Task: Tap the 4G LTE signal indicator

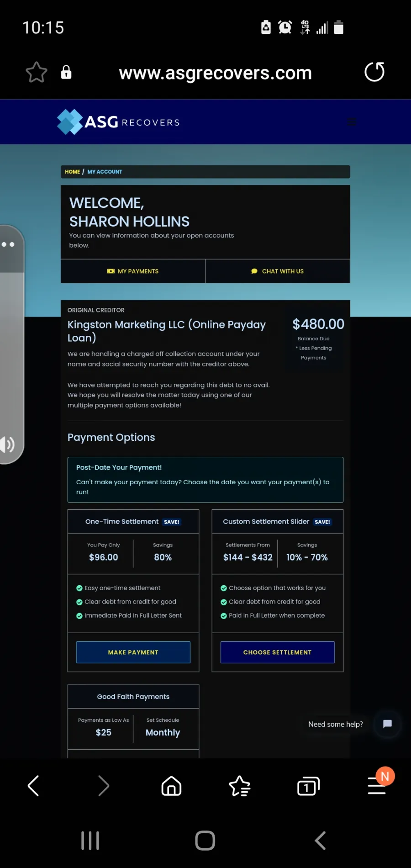Action: coord(305,27)
